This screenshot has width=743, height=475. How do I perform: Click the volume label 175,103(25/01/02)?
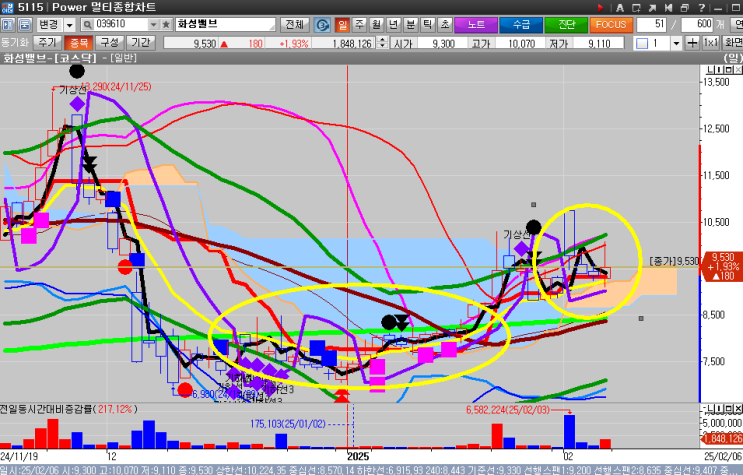pyautogui.click(x=288, y=424)
